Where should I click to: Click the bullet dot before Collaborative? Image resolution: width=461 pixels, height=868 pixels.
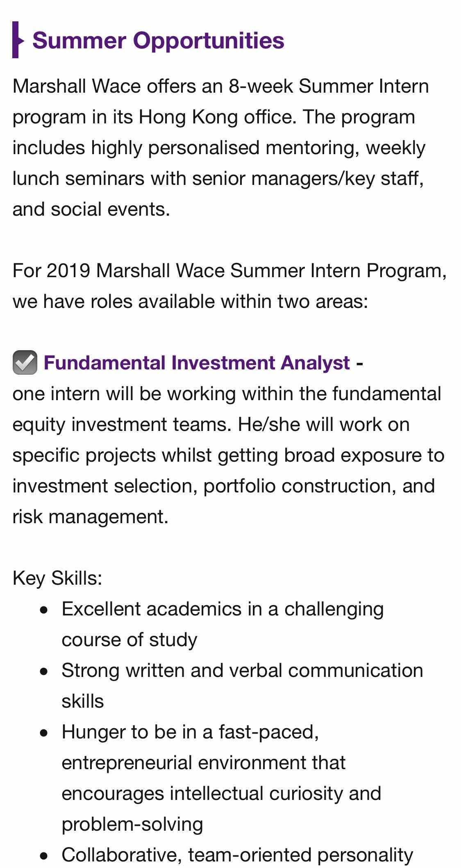[x=44, y=856]
